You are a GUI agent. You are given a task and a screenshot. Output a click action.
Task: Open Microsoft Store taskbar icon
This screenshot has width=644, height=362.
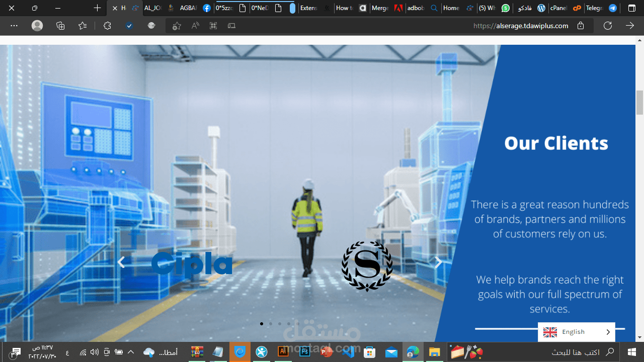coord(370,352)
